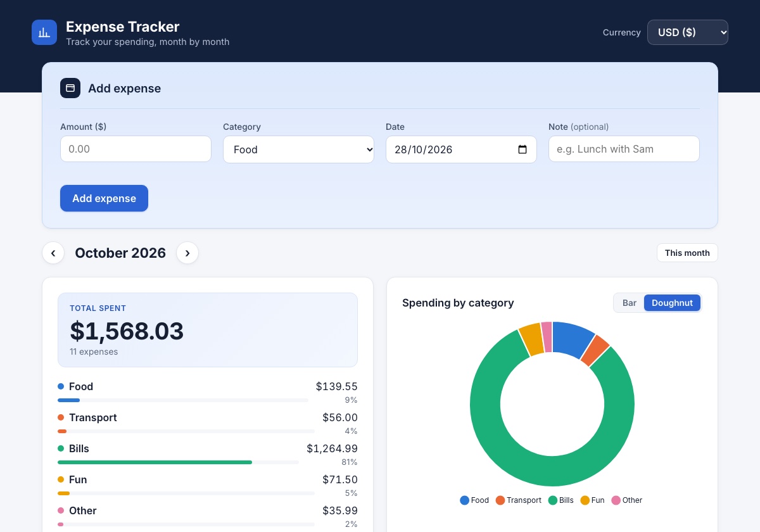This screenshot has width=760, height=532.
Task: Go to previous month with left arrow
Action: (x=53, y=253)
